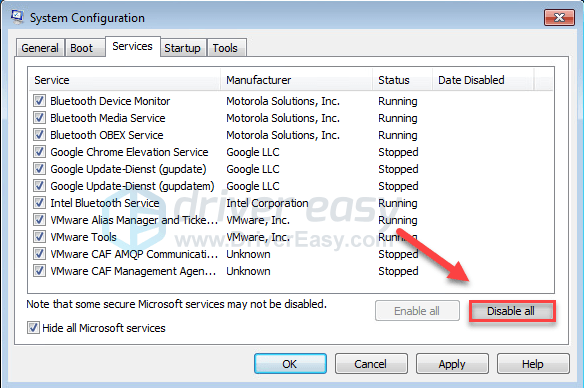Sort by Service column header
Viewport: 584px width, 388px height.
click(x=125, y=80)
